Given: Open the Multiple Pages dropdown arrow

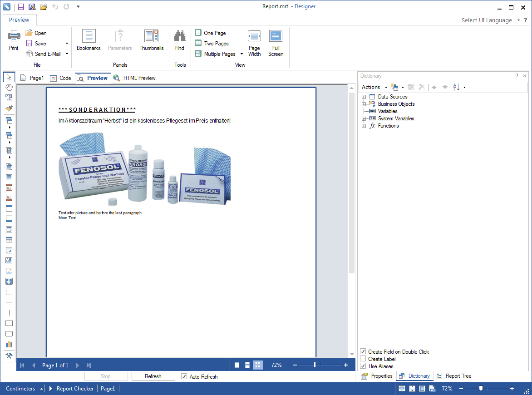Looking at the screenshot, I should (x=241, y=54).
